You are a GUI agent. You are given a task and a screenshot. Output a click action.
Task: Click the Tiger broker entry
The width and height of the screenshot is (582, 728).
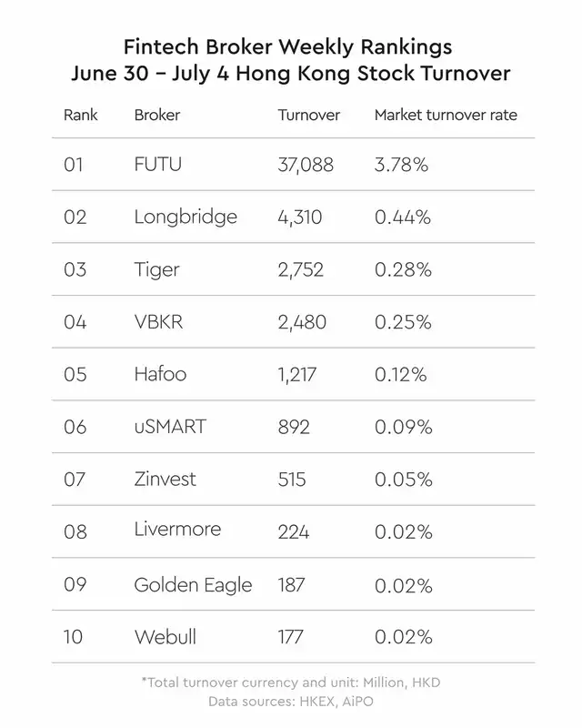coord(156,270)
